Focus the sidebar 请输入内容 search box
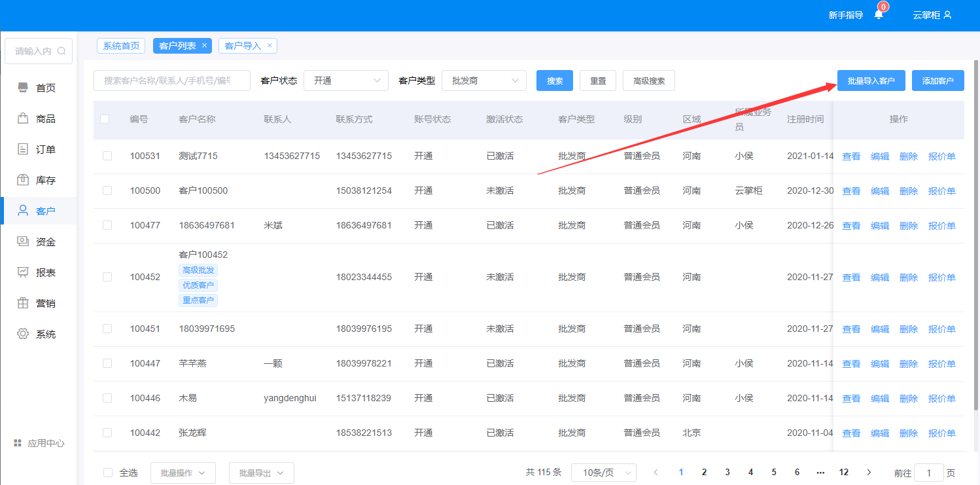This screenshot has width=980, height=485. coord(39,51)
